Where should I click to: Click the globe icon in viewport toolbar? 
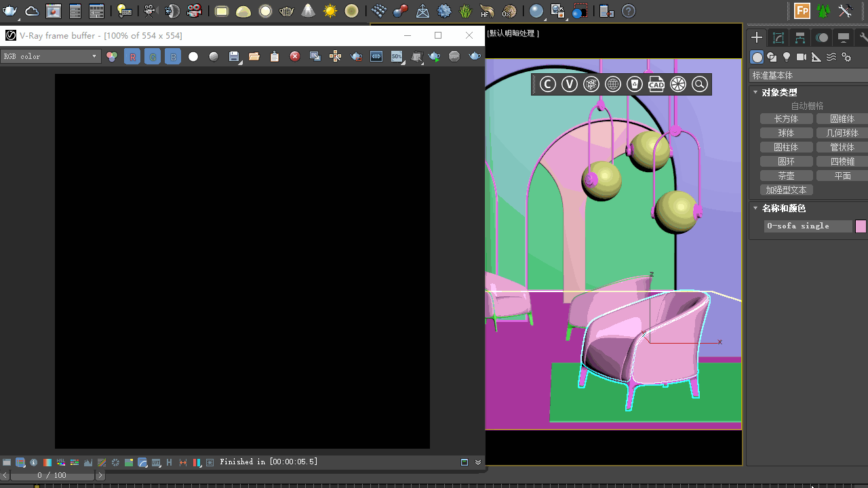(x=613, y=84)
